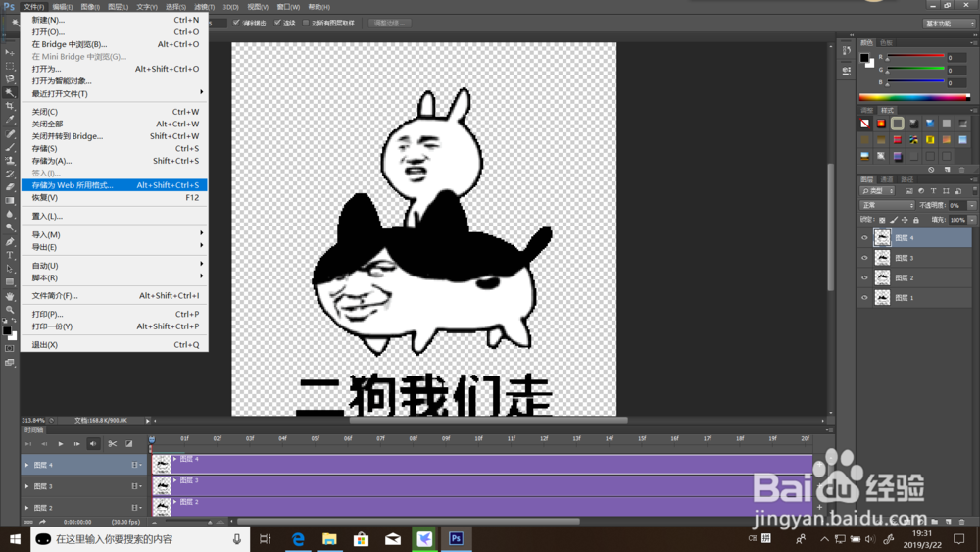Viewport: 980px width, 552px height.
Task: Select the Zoom tool
Action: pos(10,310)
